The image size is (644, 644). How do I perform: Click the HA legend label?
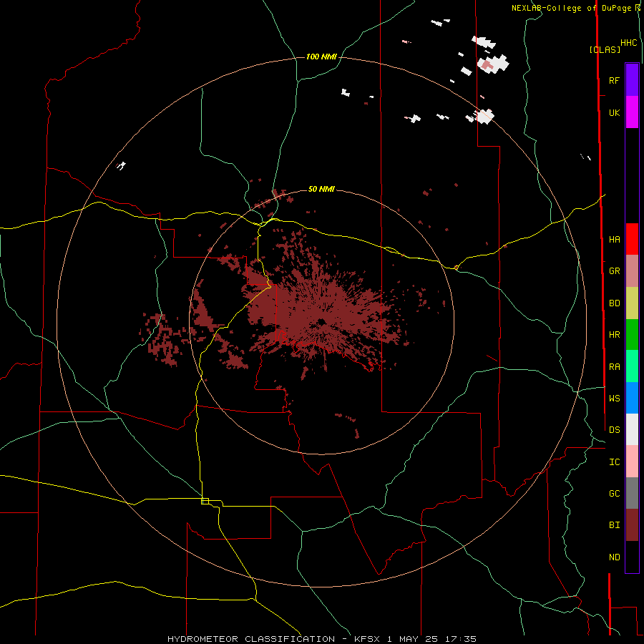coord(614,240)
